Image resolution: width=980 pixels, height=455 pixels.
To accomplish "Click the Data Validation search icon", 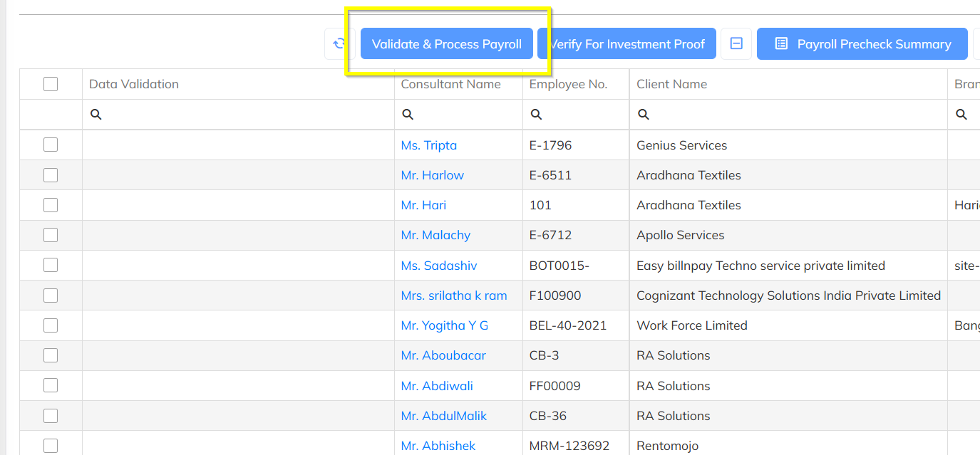I will tap(96, 115).
